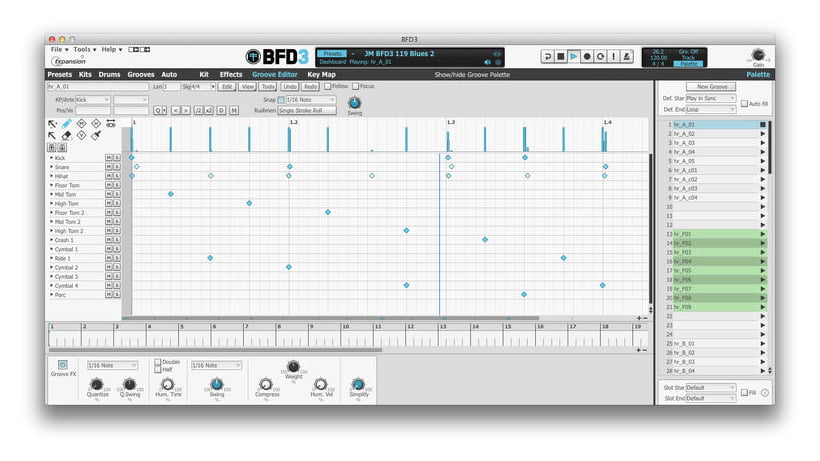Open the Quantize 1/16 Note dropdown
Screen dimensions: 820x461
coord(112,365)
